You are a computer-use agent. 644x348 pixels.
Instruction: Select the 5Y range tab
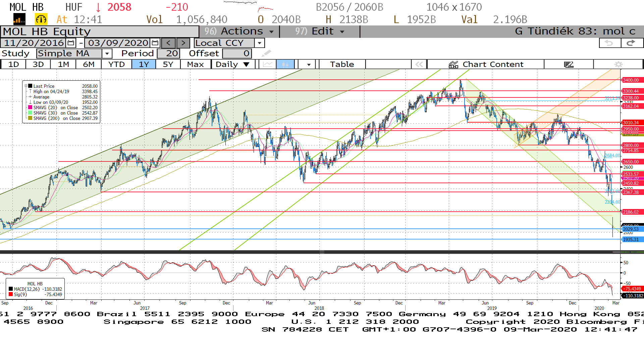coord(168,64)
